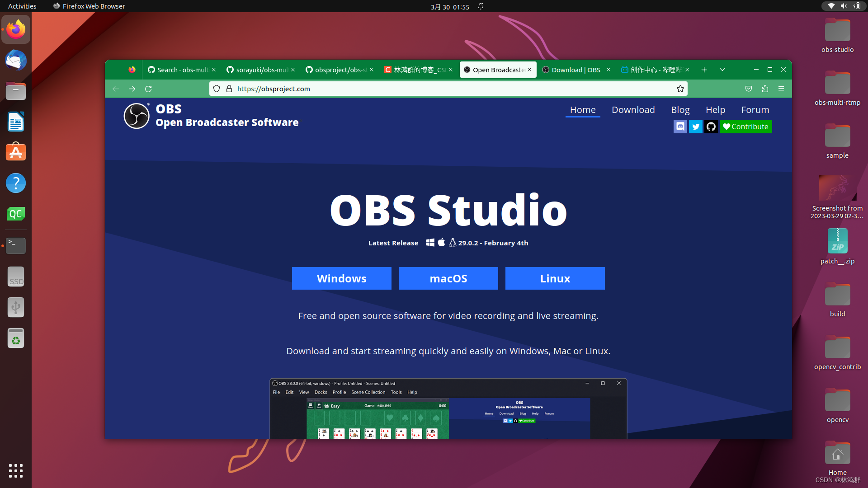
Task: Go forward in browser history
Action: pos(132,89)
